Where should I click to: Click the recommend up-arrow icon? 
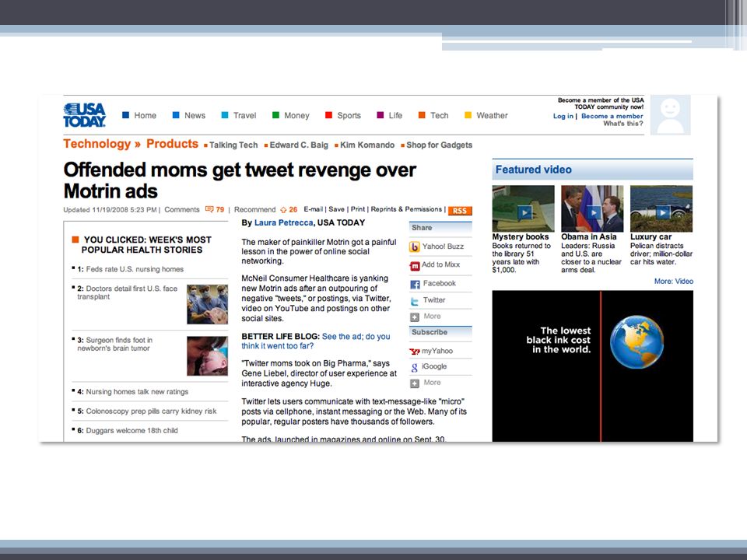coord(283,210)
